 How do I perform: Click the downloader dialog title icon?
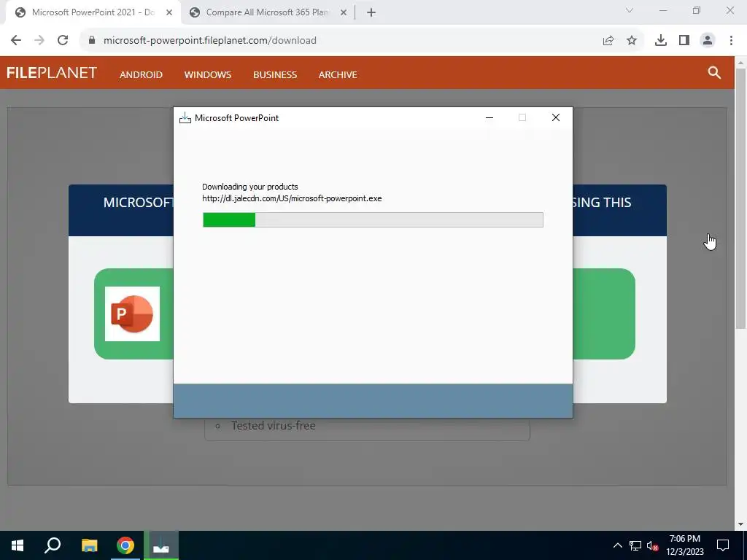(185, 117)
